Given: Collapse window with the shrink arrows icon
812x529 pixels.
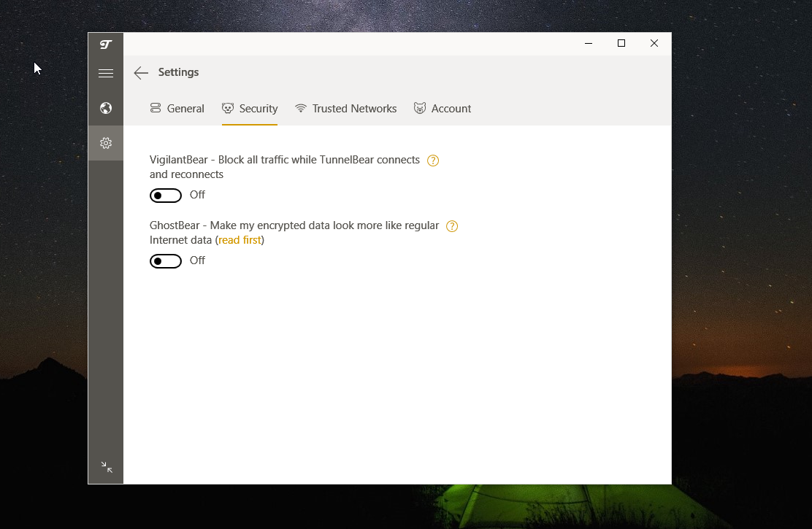Looking at the screenshot, I should [107, 467].
